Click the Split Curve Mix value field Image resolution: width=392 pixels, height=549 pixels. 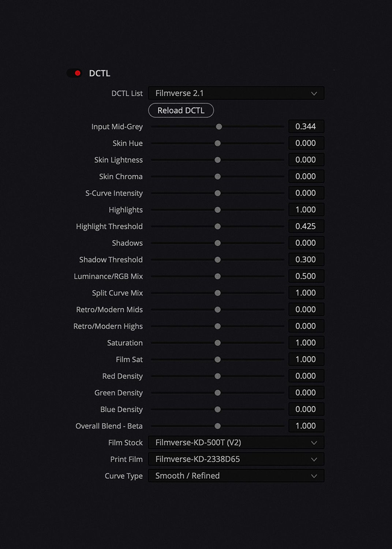(x=306, y=293)
